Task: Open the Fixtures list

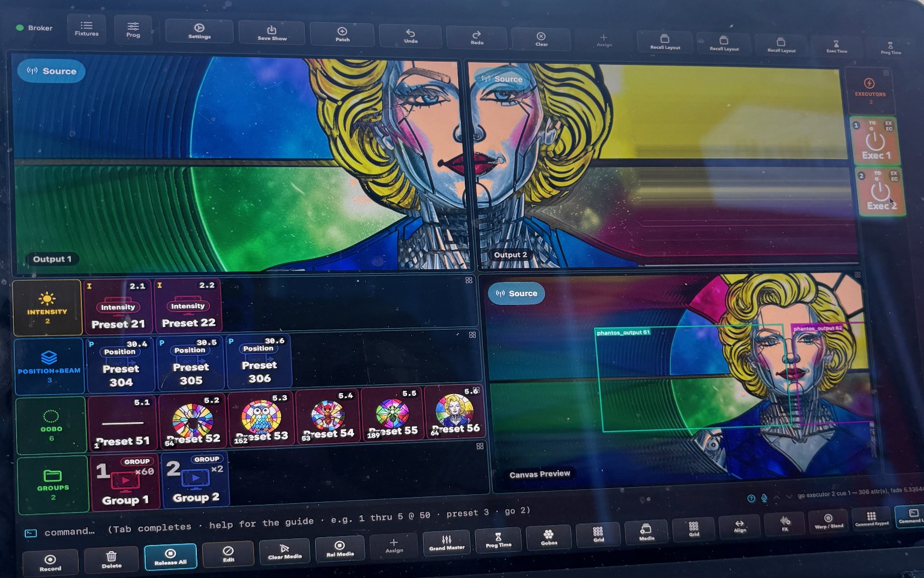Action: click(86, 29)
